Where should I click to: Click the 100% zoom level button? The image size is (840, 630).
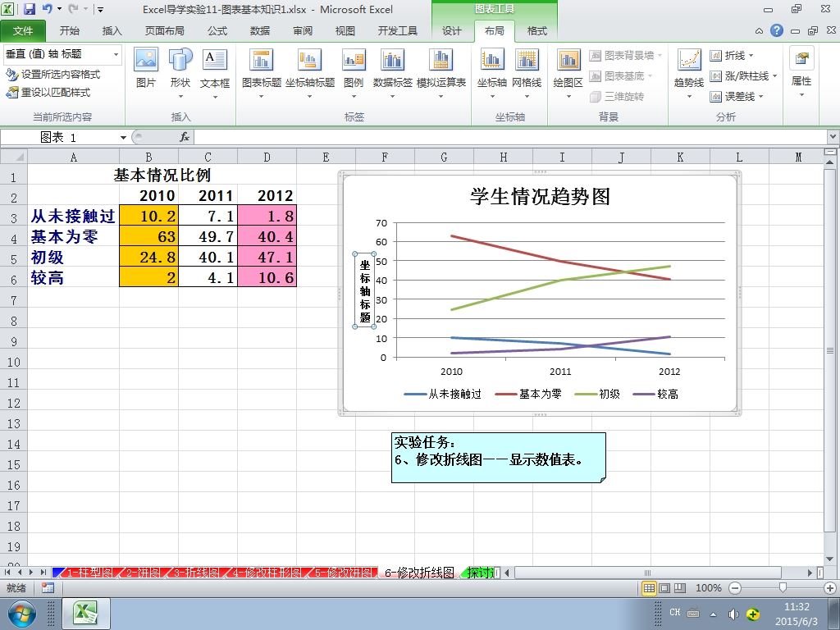pyautogui.click(x=708, y=587)
